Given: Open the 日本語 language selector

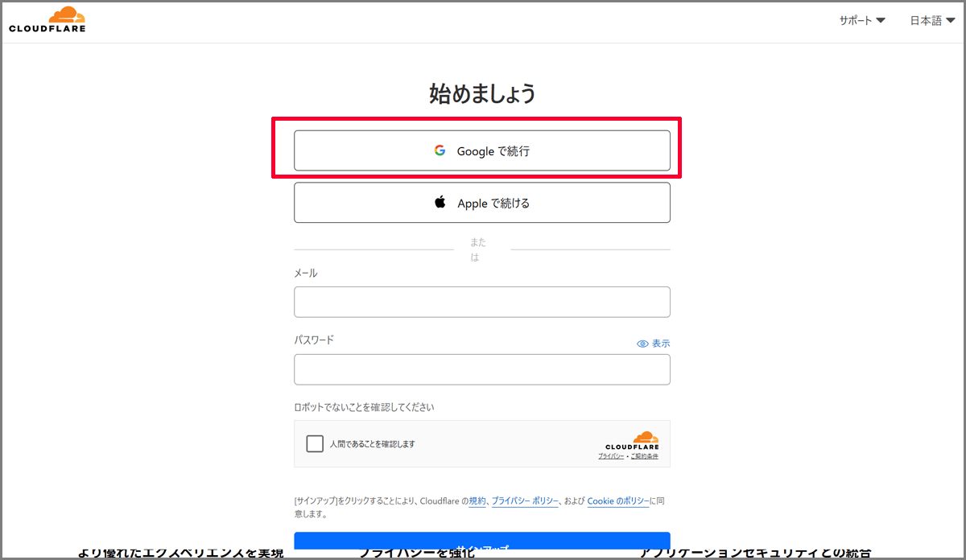Looking at the screenshot, I should [x=932, y=21].
